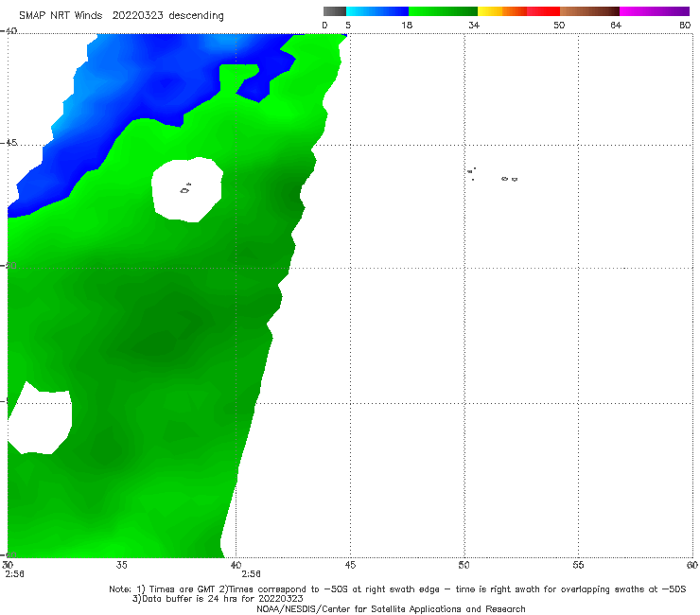Select the date "20220323" in the title

tap(137, 16)
